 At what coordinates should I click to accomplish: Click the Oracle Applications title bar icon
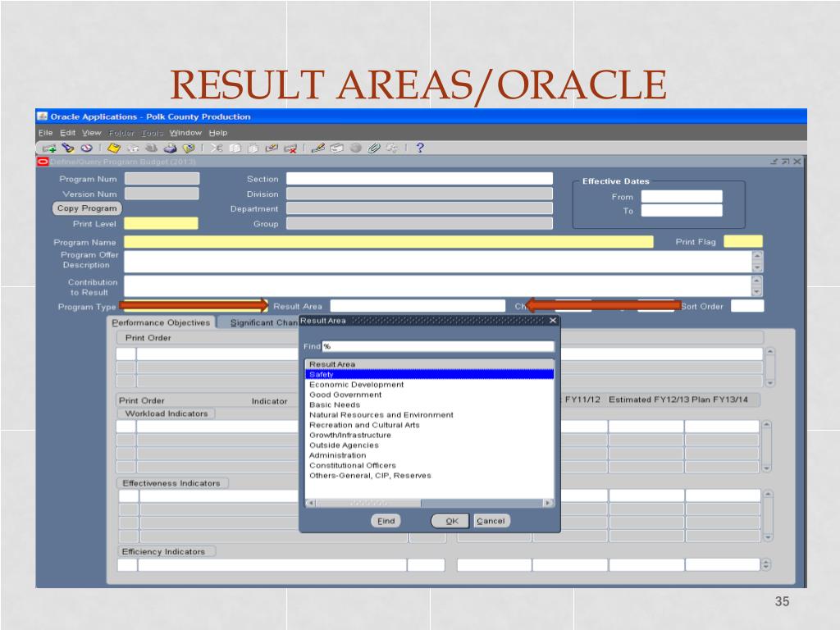[43, 116]
